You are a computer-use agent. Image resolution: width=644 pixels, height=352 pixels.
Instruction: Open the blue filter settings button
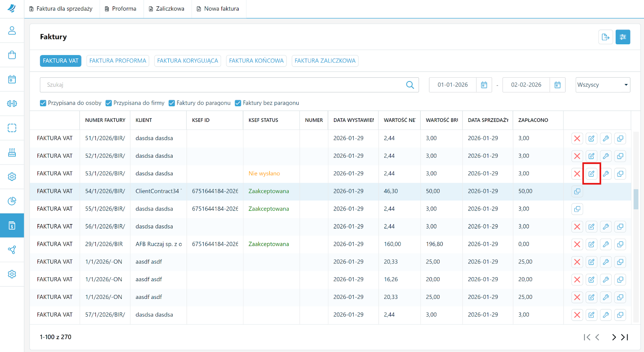click(623, 37)
